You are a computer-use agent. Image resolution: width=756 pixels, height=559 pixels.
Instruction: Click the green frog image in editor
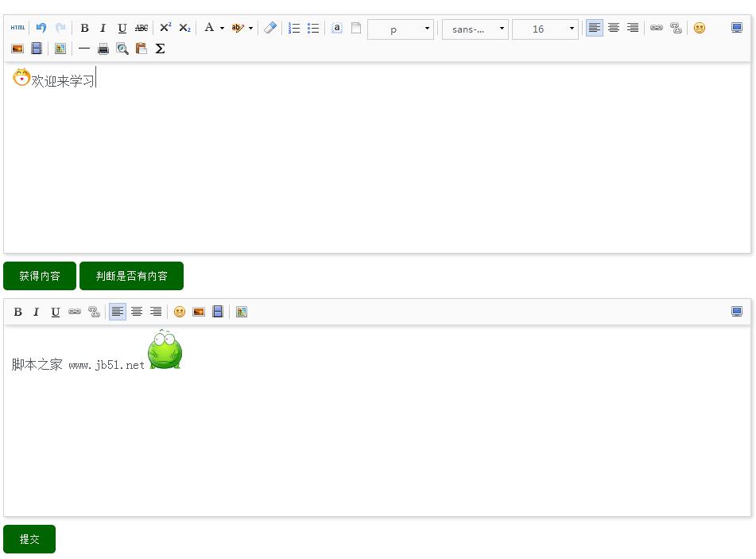tap(165, 350)
